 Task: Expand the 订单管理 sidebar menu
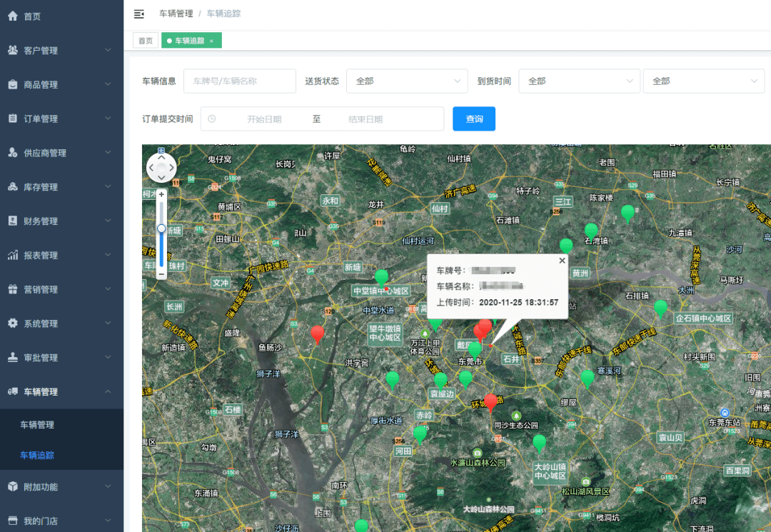click(61, 119)
